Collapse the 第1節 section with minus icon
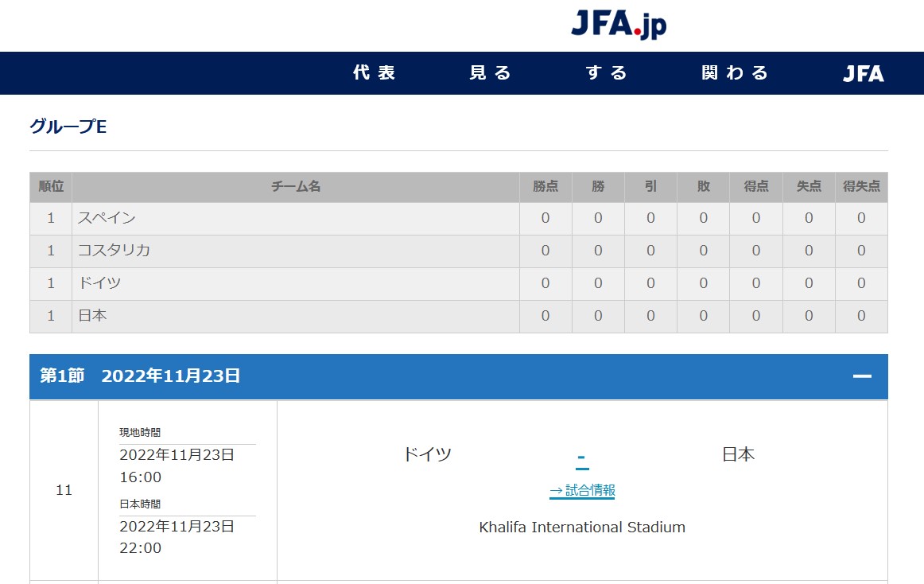 [x=862, y=376]
